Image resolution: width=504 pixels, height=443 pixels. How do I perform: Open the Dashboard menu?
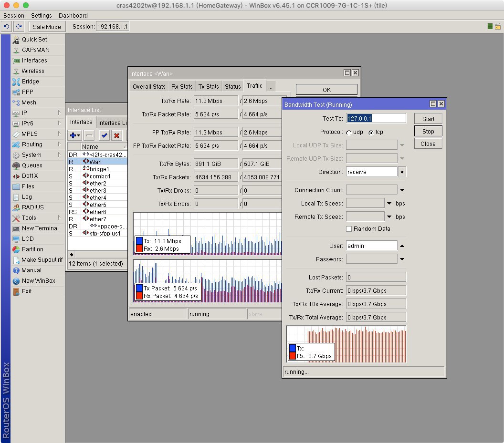[73, 15]
